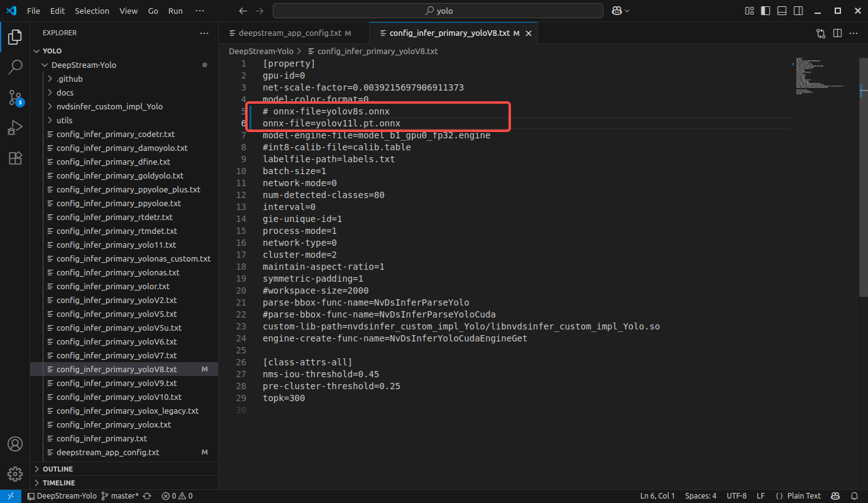Open the Run menu
Screen dimensions: 868x503
[x=175, y=11]
